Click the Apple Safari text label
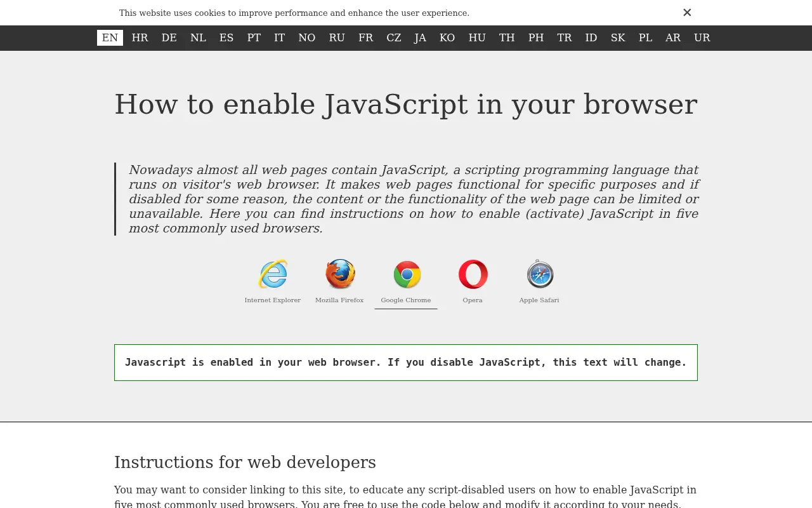Image resolution: width=812 pixels, height=508 pixels. (x=539, y=300)
